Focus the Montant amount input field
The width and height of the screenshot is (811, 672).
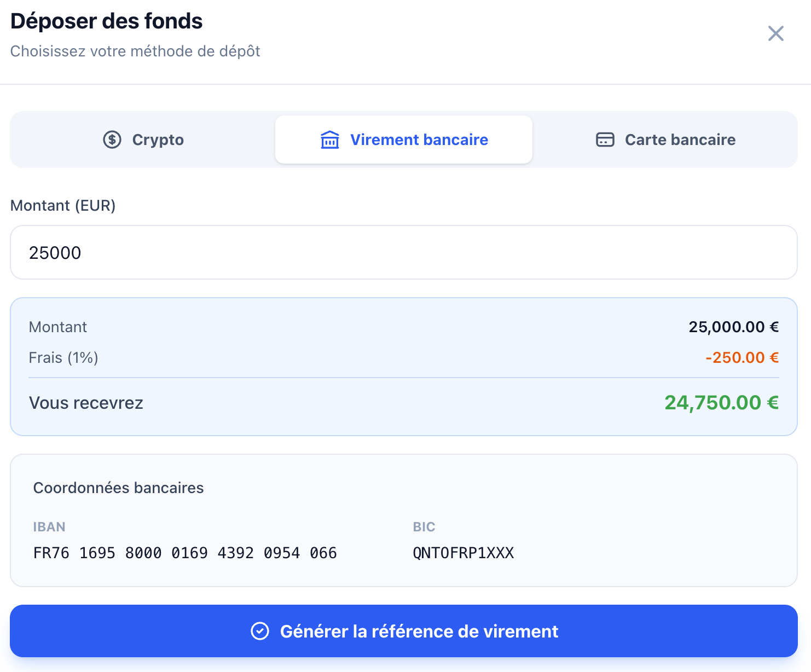click(403, 252)
